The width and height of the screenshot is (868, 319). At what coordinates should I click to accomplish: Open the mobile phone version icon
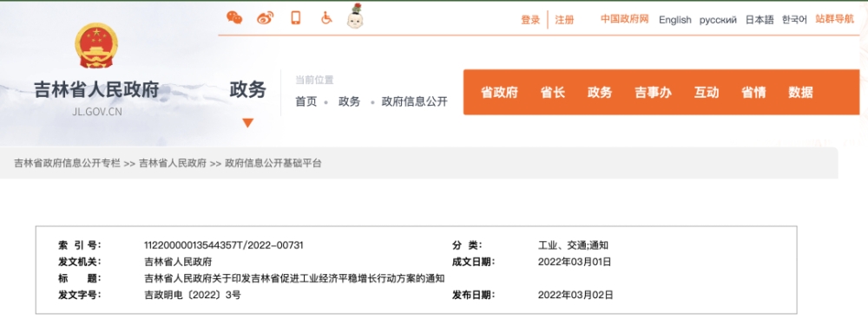296,17
